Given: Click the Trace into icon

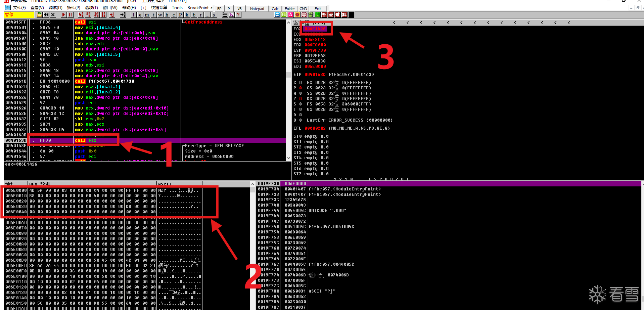Looking at the screenshot, I should [x=96, y=15].
